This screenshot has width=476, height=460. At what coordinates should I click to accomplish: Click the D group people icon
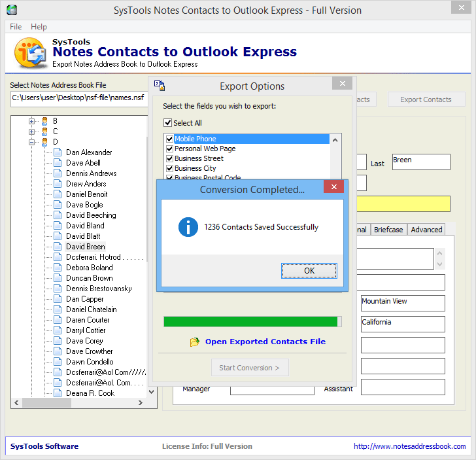pos(44,142)
